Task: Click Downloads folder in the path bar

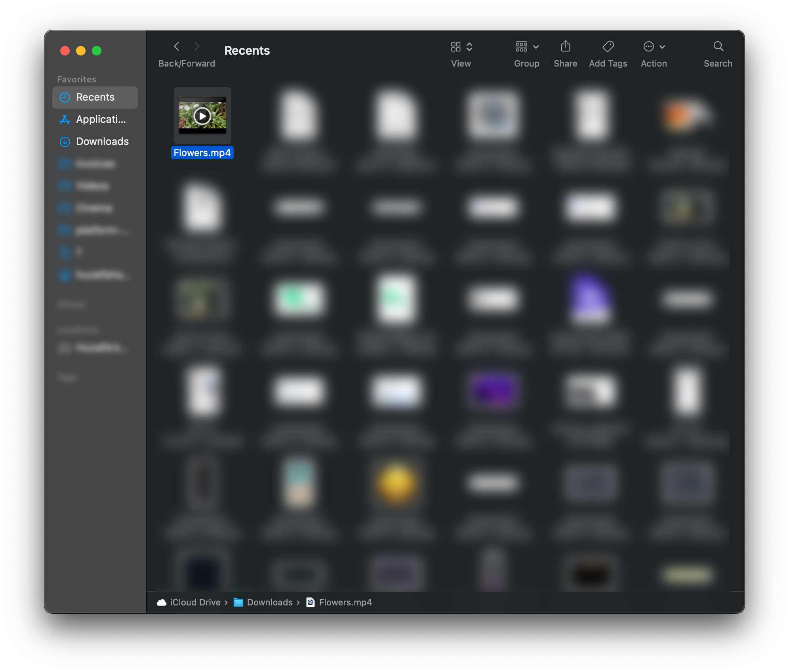Action: click(x=269, y=603)
